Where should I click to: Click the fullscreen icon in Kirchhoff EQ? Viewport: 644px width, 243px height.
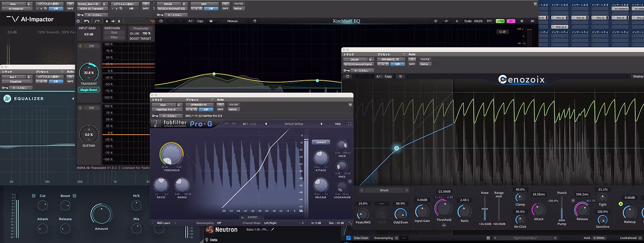[533, 21]
